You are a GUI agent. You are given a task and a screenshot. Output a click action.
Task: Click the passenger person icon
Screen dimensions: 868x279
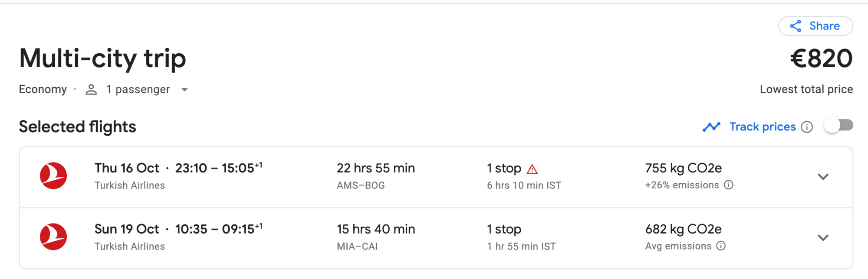91,90
